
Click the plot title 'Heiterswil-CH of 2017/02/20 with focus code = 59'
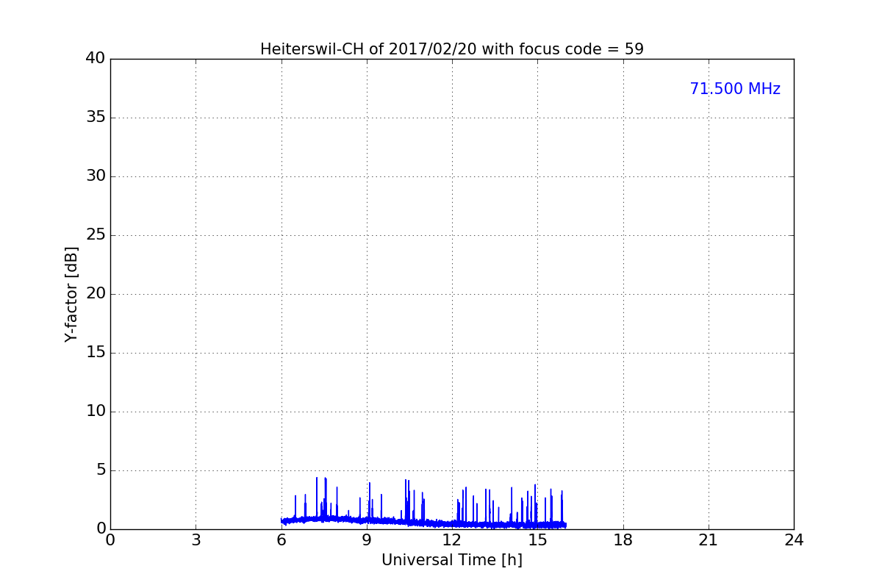pyautogui.click(x=452, y=49)
